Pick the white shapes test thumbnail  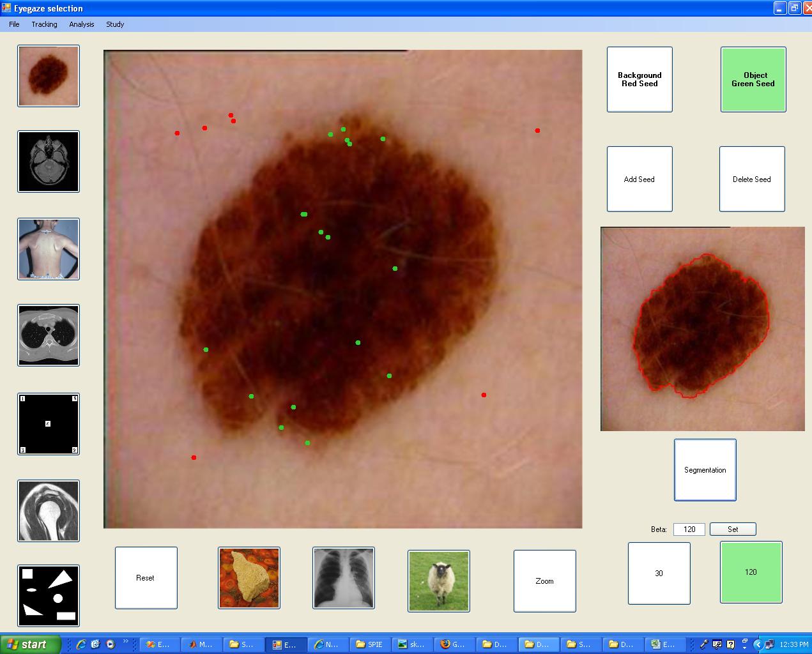click(49, 596)
